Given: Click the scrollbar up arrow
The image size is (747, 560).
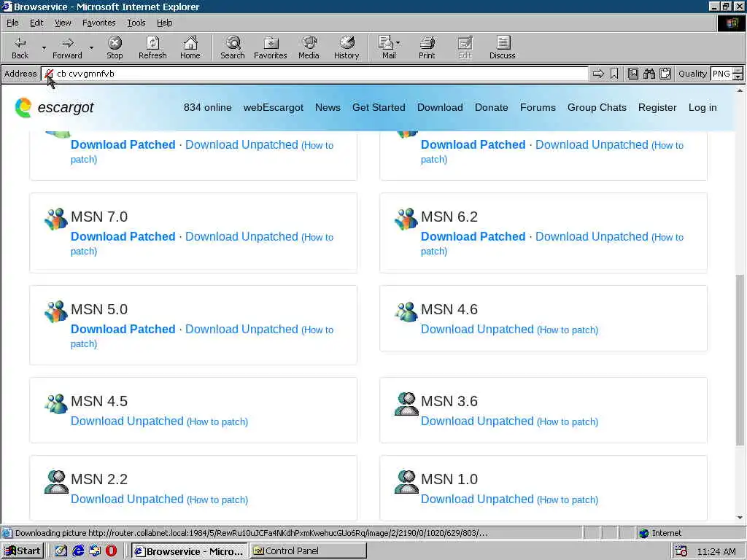Looking at the screenshot, I should click(740, 90).
